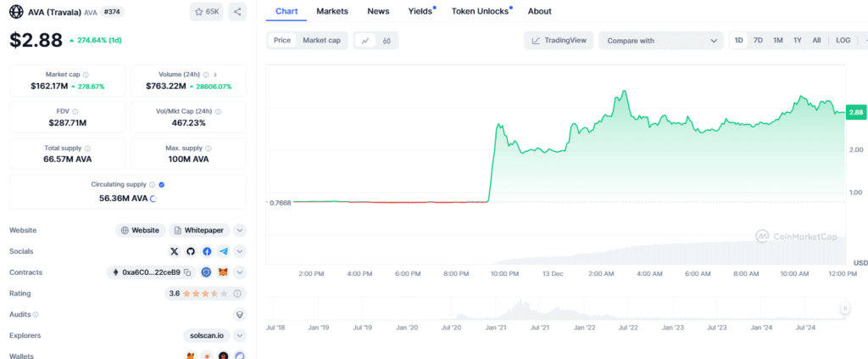
Task: Copy the contract address 0xa6C0...22ceB9
Action: click(x=187, y=272)
